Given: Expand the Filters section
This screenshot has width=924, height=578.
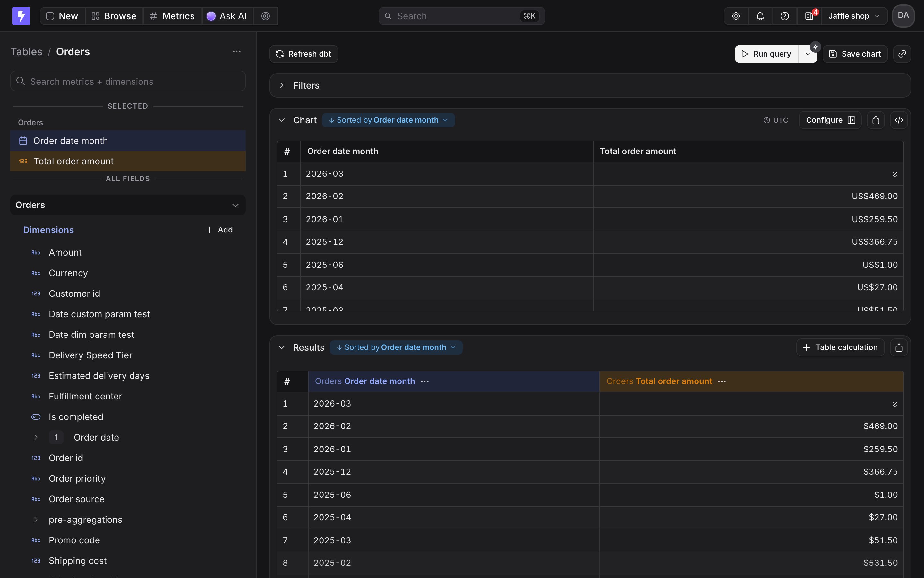Looking at the screenshot, I should pos(282,86).
